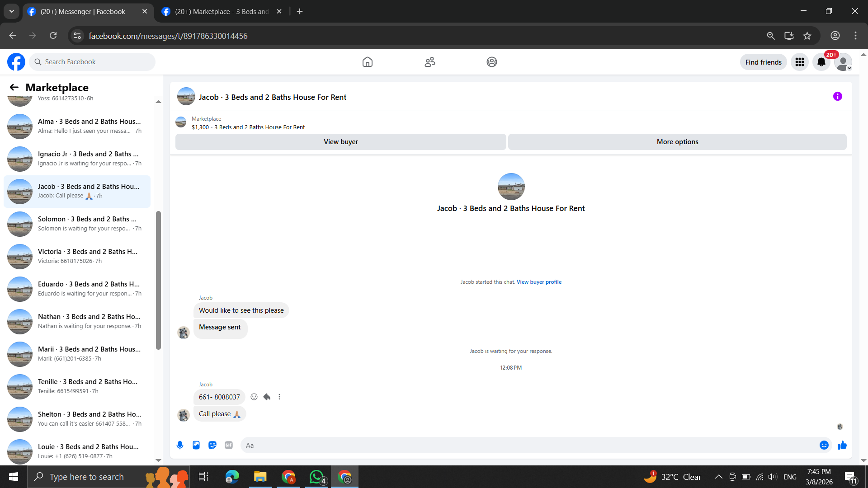Open the Facebook apps grid menu
This screenshot has height=488, width=868.
(x=799, y=62)
